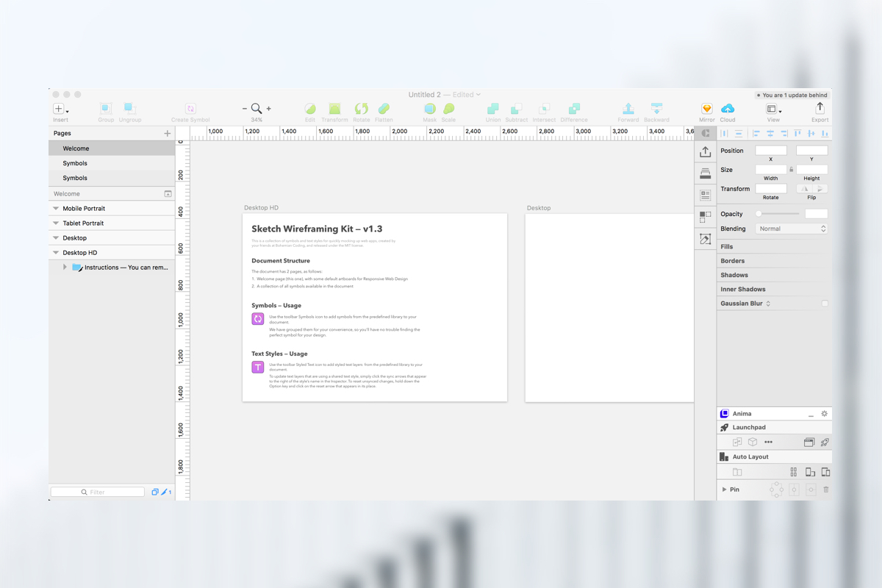Expand the Pin section
The width and height of the screenshot is (882, 588).
724,490
